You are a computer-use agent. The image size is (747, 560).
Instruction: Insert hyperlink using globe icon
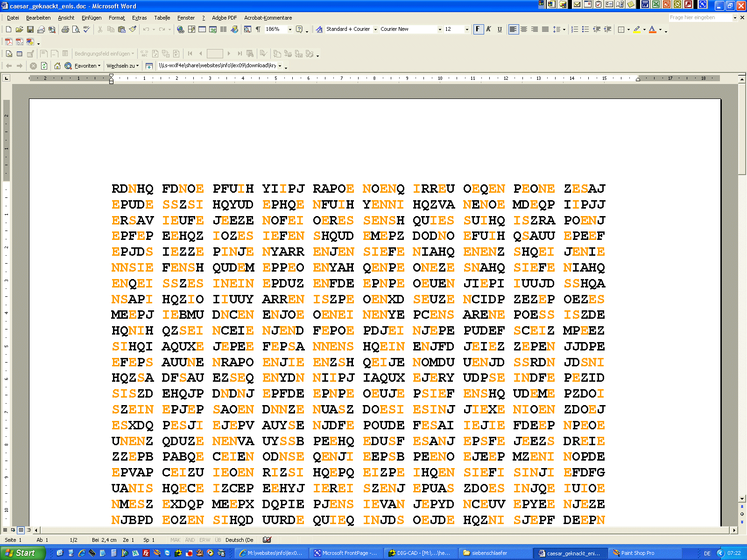[180, 29]
